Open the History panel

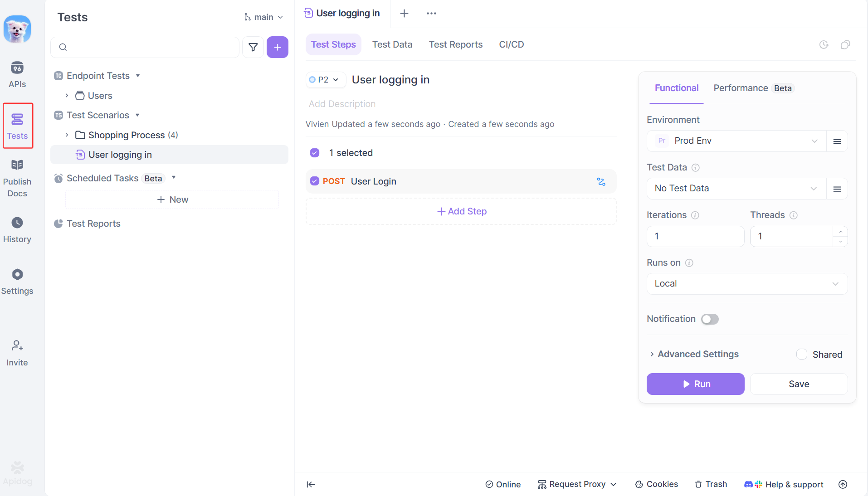pos(17,229)
